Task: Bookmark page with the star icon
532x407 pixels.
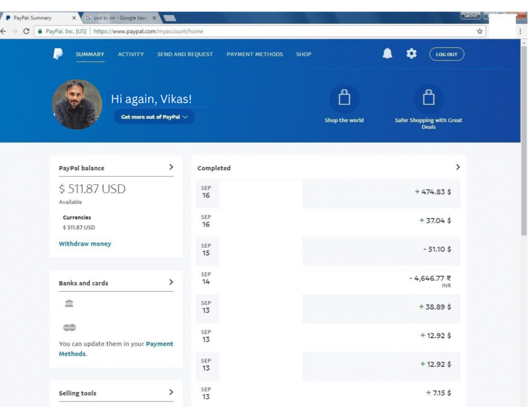Action: pos(480,31)
